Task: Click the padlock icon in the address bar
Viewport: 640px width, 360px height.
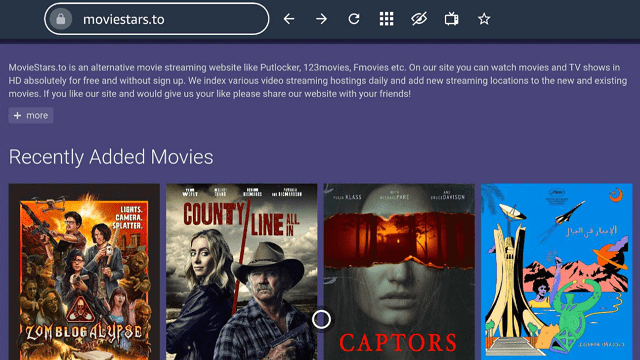Action: pyautogui.click(x=61, y=19)
